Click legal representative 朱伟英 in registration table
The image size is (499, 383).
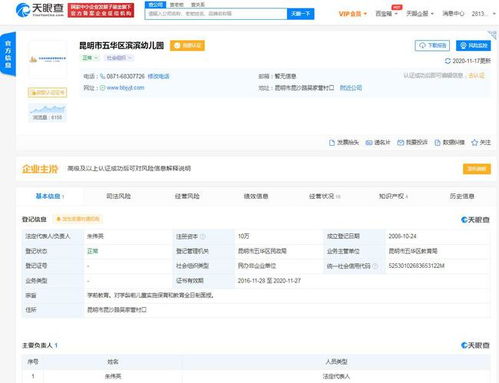click(x=95, y=236)
